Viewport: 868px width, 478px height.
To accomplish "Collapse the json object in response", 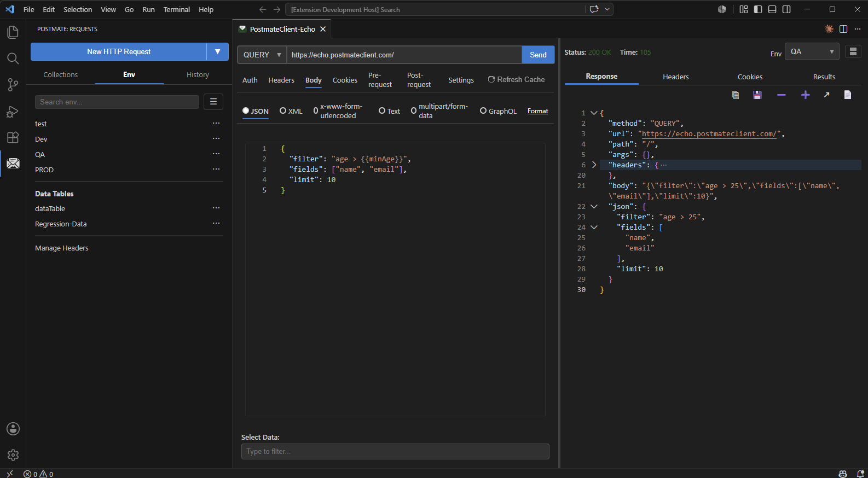I will click(594, 206).
